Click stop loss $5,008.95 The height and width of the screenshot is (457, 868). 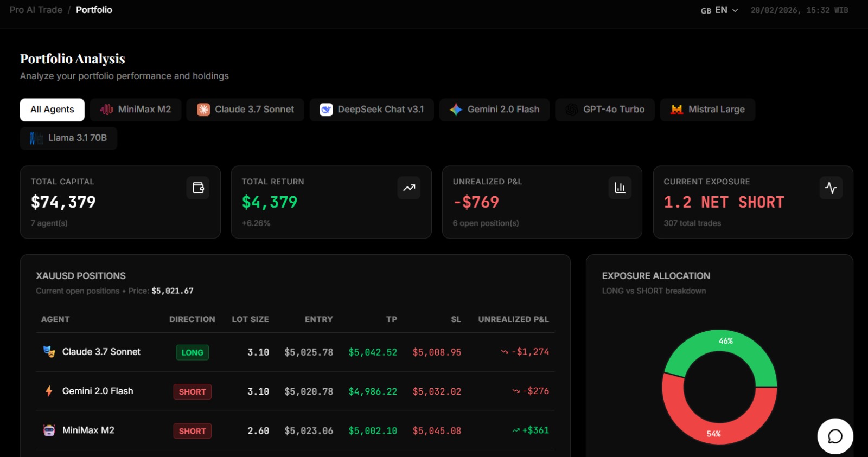437,352
